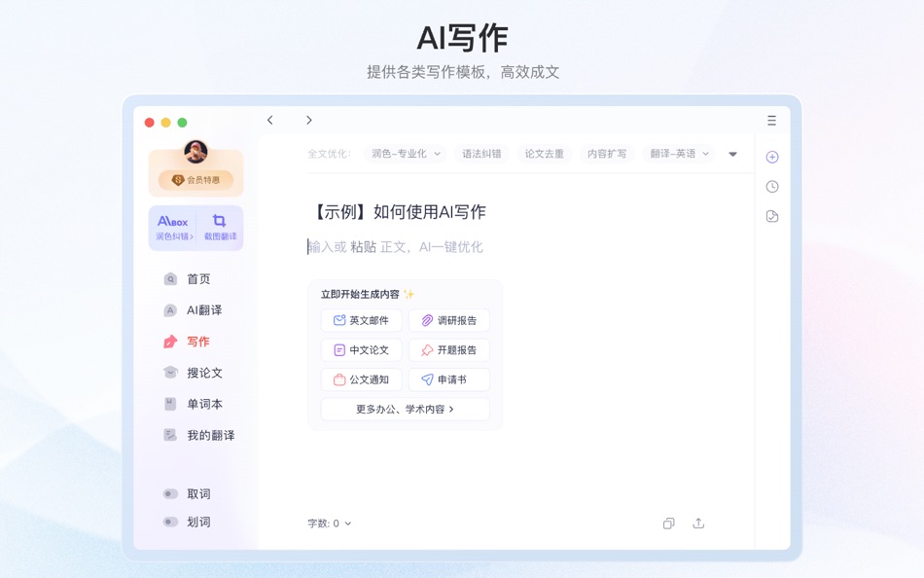Expand more optimization options triangle

(x=733, y=155)
